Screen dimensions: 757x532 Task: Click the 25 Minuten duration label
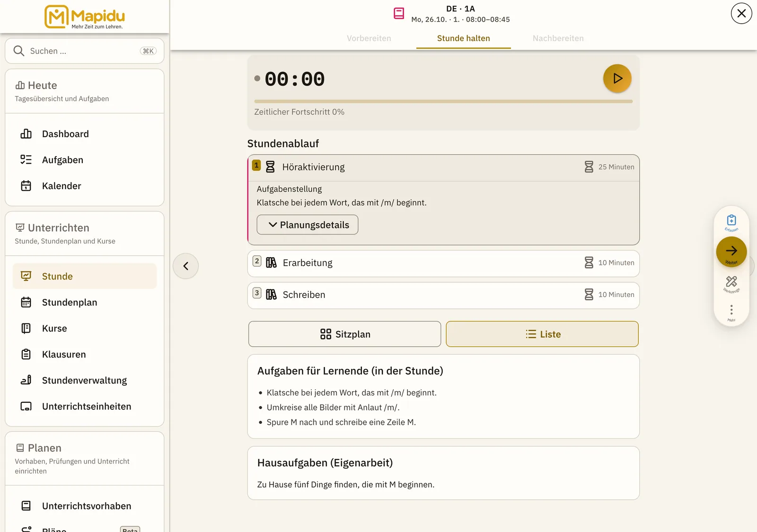(x=616, y=167)
